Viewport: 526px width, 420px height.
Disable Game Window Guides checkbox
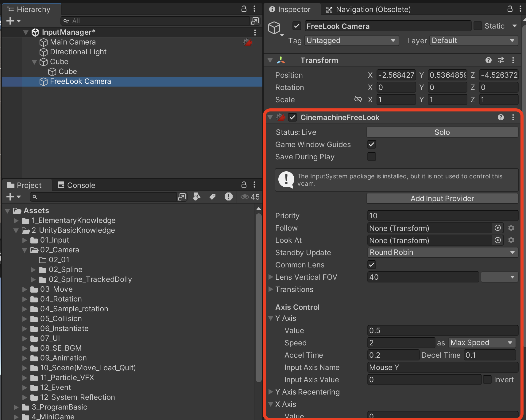(371, 144)
